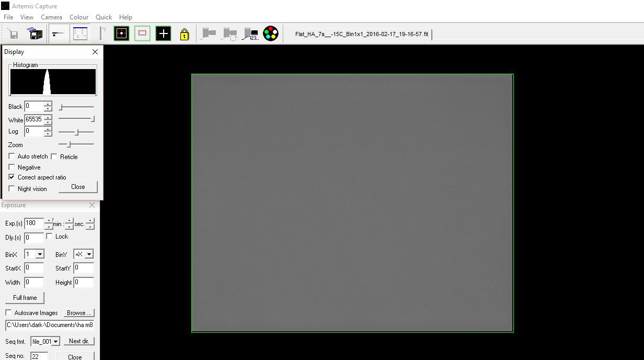Image resolution: width=644 pixels, height=360 pixels.
Task: Close the Exposure panel with X
Action: [x=92, y=205]
